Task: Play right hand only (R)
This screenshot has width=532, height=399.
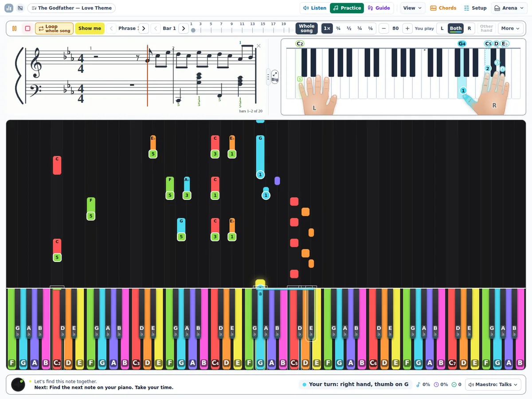Action: (x=469, y=28)
